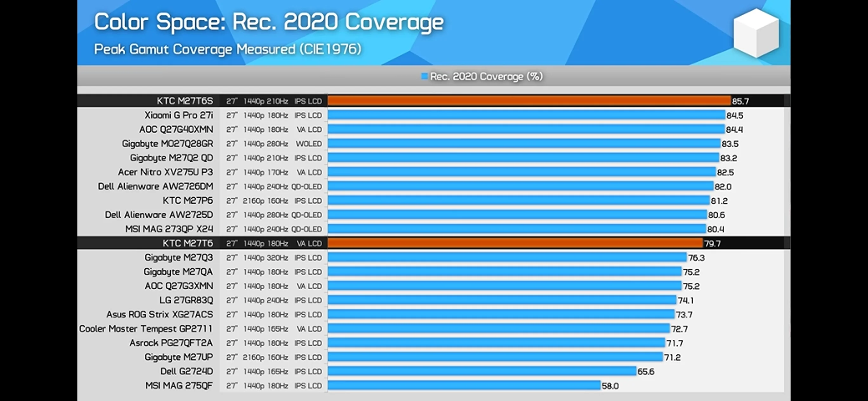Click the "75.2" value in the Gigabyte M27QA row

coord(691,272)
